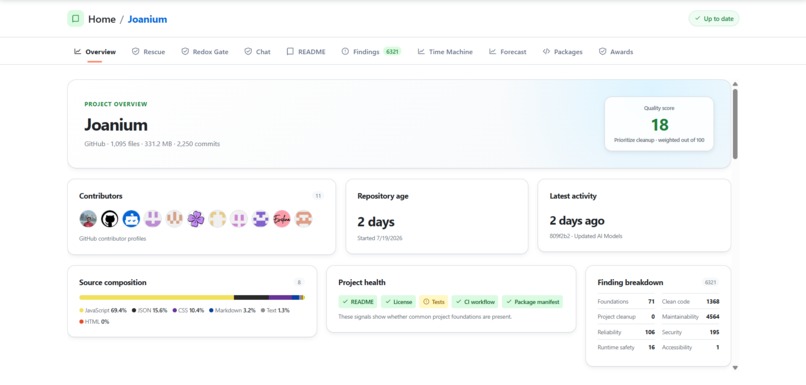Open the GitHub Octocat contributor avatar
Image resolution: width=806 pixels, height=385 pixels.
point(109,219)
